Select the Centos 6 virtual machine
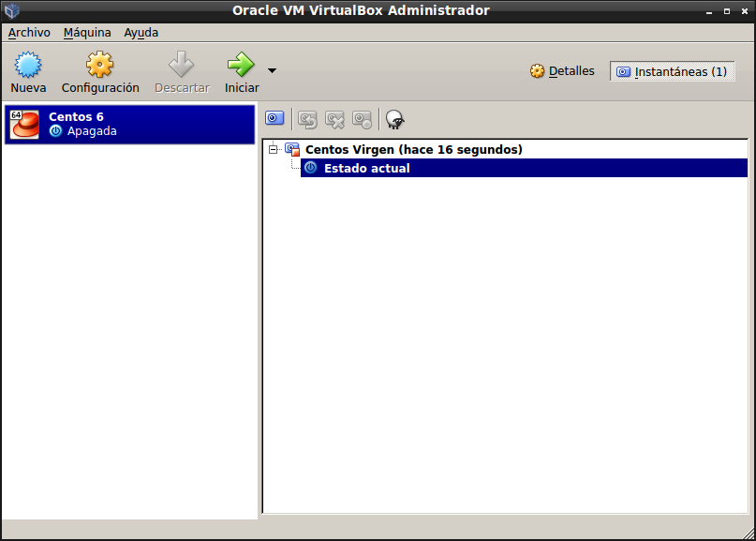756x541 pixels. pyautogui.click(x=129, y=124)
